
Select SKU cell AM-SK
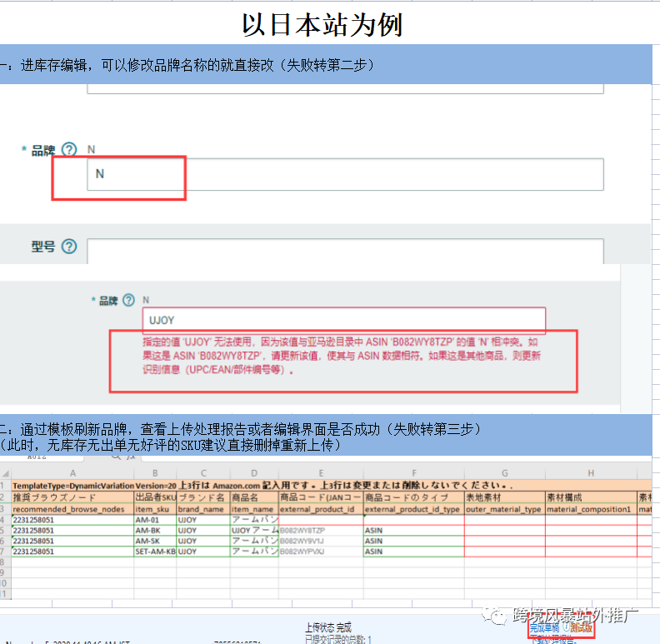[x=155, y=541]
